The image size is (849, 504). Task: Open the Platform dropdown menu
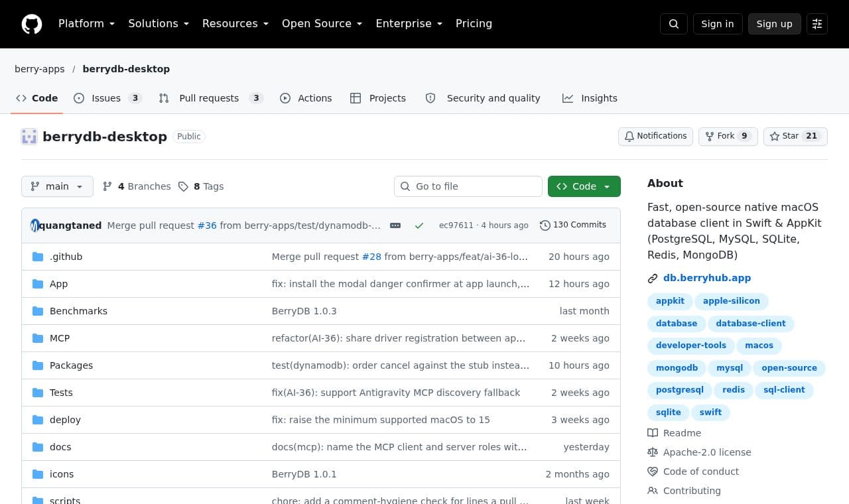(87, 24)
